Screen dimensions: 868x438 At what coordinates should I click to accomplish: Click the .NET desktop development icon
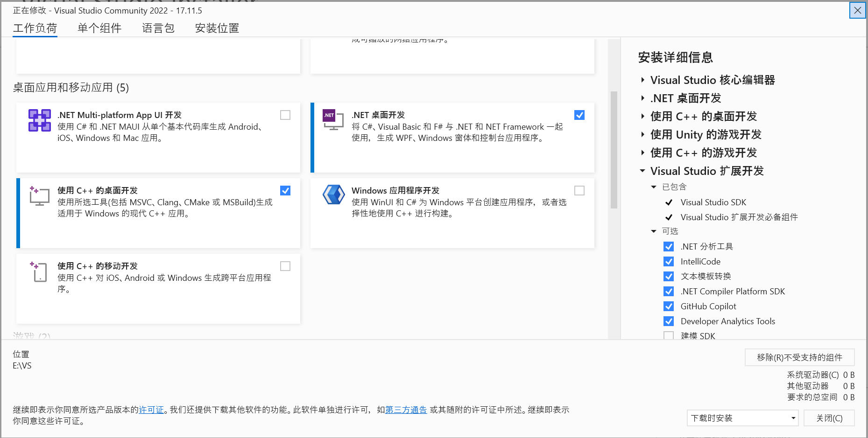(333, 119)
